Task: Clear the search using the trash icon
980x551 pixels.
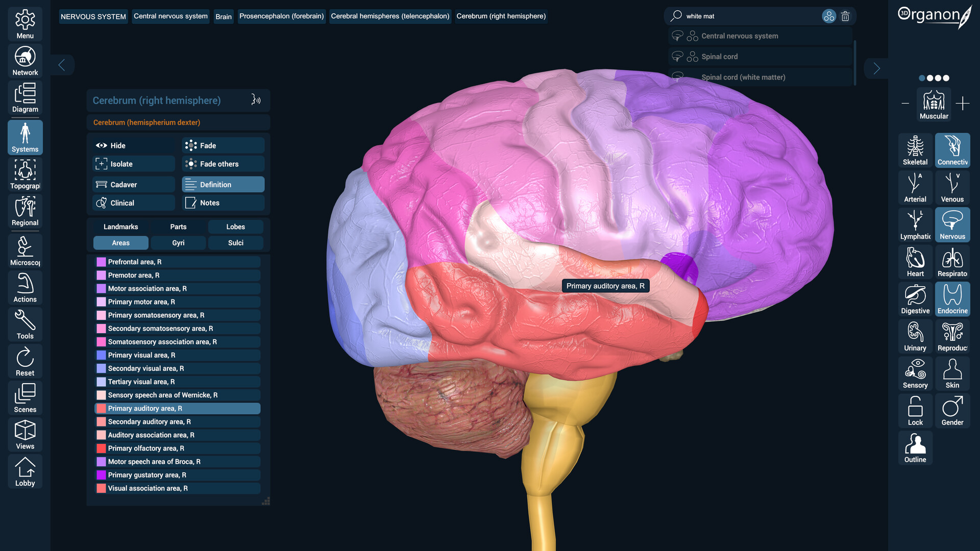Action: tap(845, 16)
